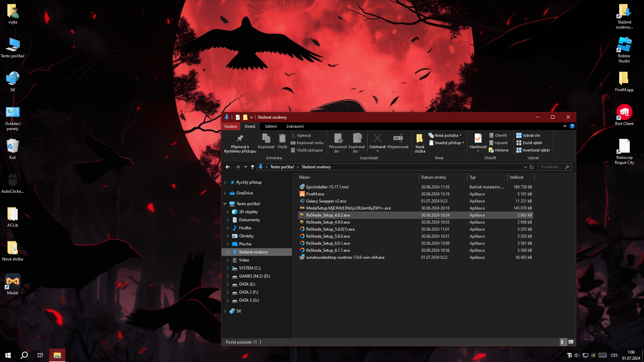This screenshot has width=644, height=362.
Task: Open Přesunout do move-to dropdown
Action: [x=338, y=143]
